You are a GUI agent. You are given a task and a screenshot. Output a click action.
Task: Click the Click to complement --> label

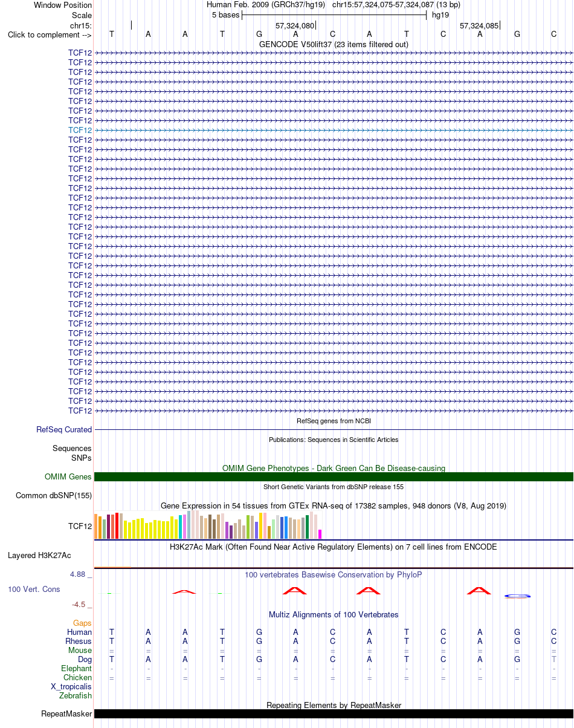(50, 34)
